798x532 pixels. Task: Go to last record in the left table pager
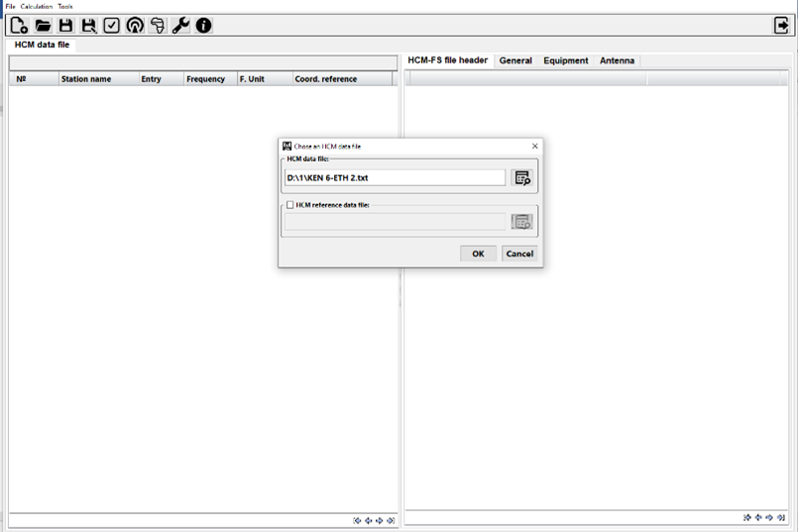pos(391,520)
